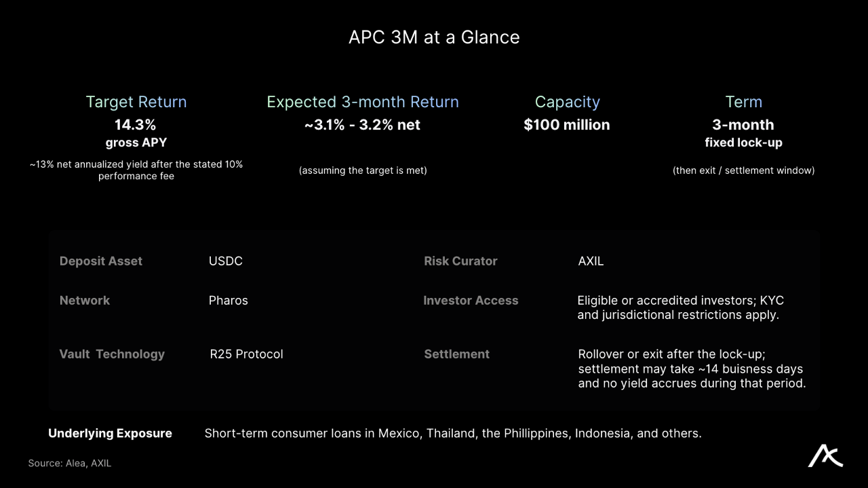
Task: Select the 'R25 Protocol' vault technology value
Action: tap(247, 354)
